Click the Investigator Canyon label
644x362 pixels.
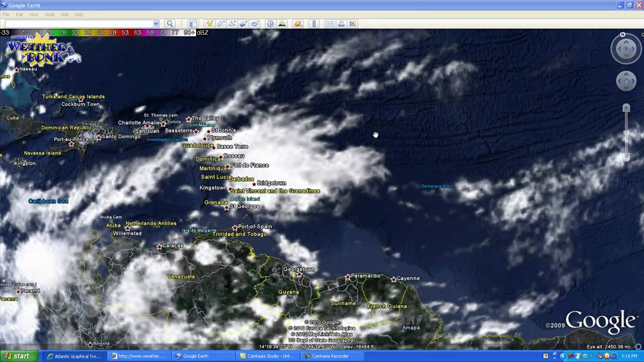[x=167, y=139]
